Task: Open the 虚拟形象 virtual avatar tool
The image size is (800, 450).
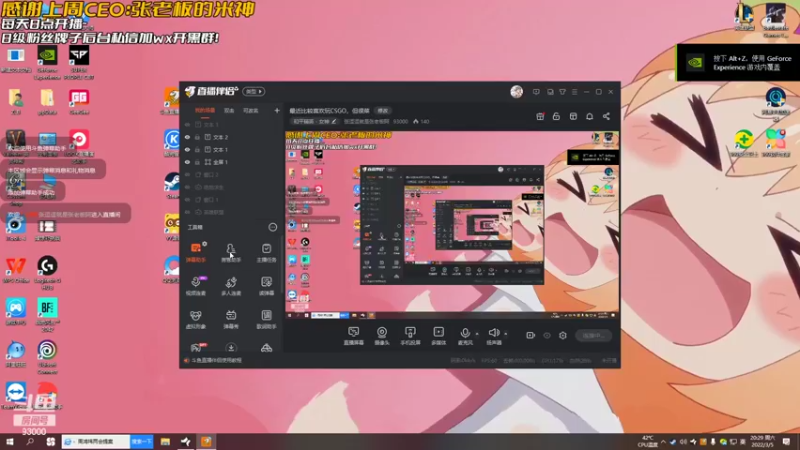Action: pos(196,319)
